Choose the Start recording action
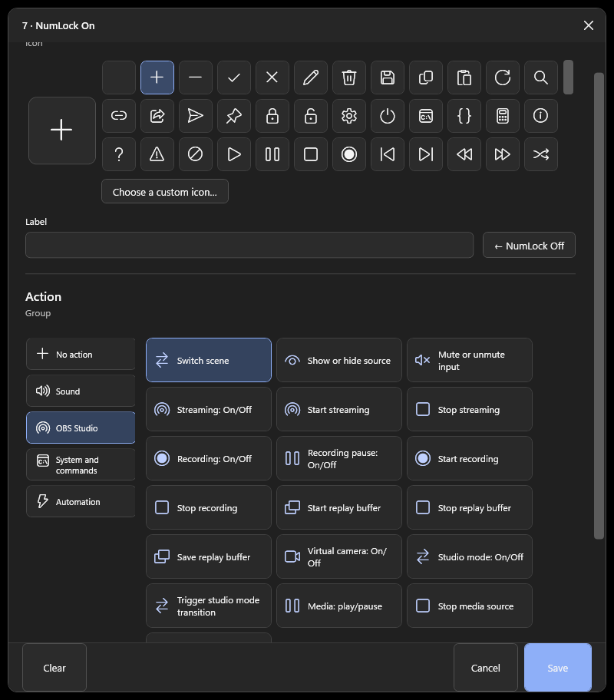Screen dimensions: 614x700 coord(469,458)
